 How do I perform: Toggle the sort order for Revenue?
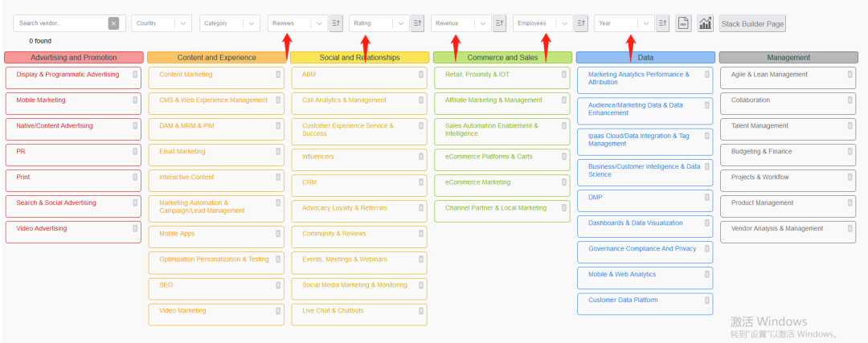[x=499, y=23]
